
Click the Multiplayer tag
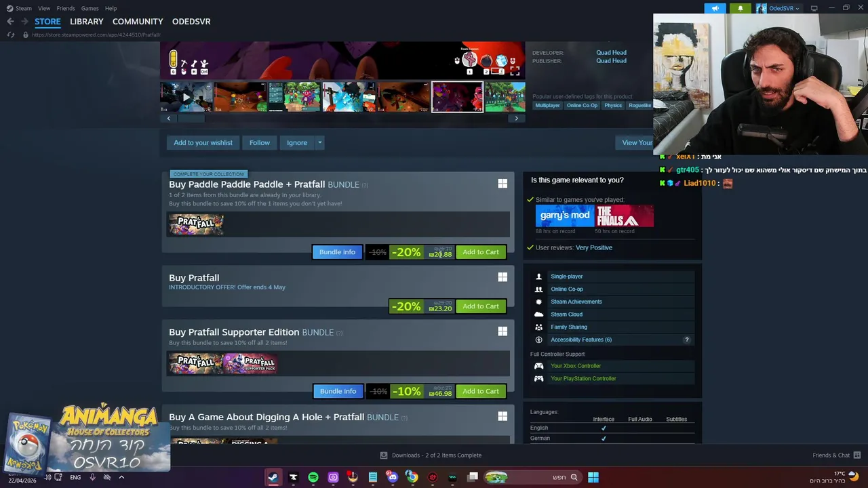547,106
